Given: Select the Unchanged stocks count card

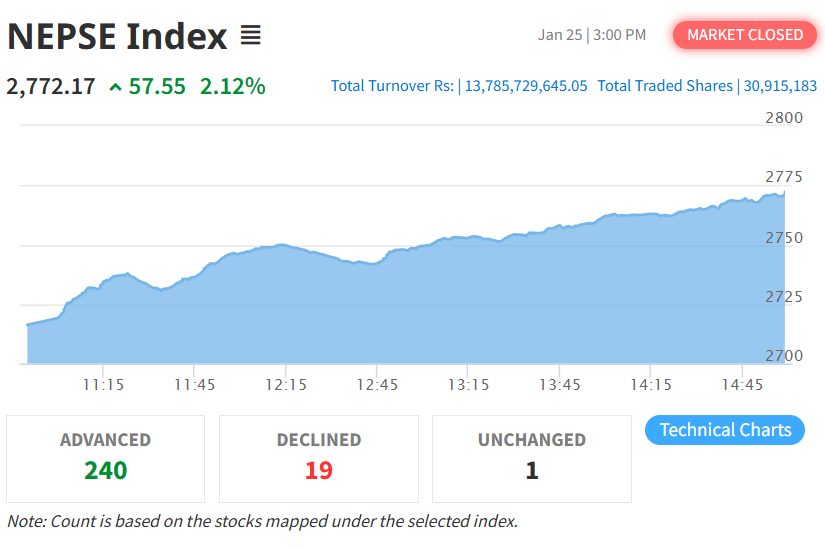Looking at the screenshot, I should click(531, 458).
